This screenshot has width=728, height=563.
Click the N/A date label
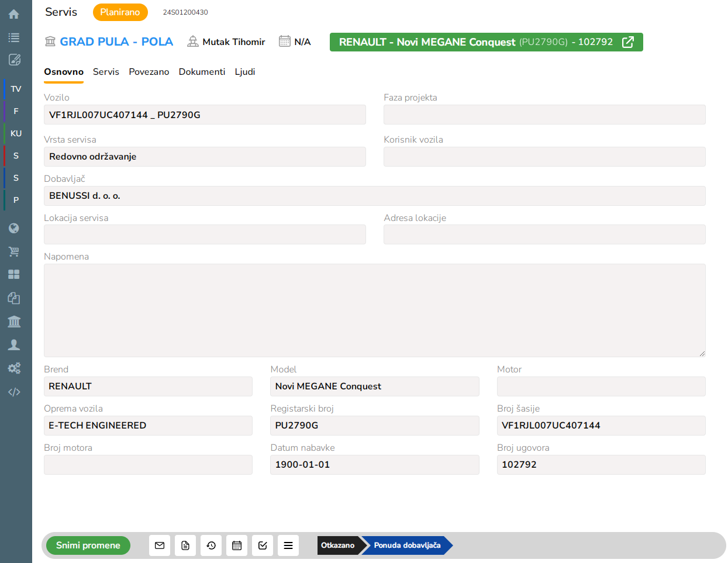coord(302,42)
